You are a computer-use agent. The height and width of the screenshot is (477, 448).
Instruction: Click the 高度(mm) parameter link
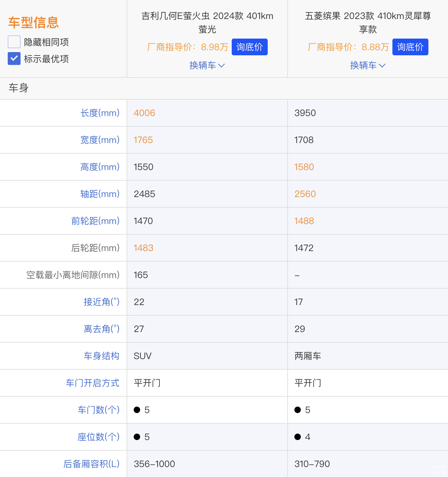tap(100, 167)
